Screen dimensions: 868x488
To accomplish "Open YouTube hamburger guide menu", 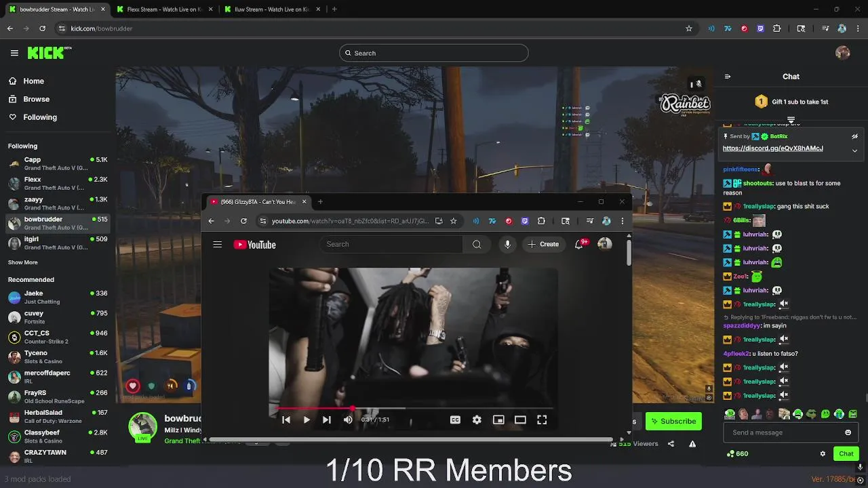I will [x=217, y=244].
